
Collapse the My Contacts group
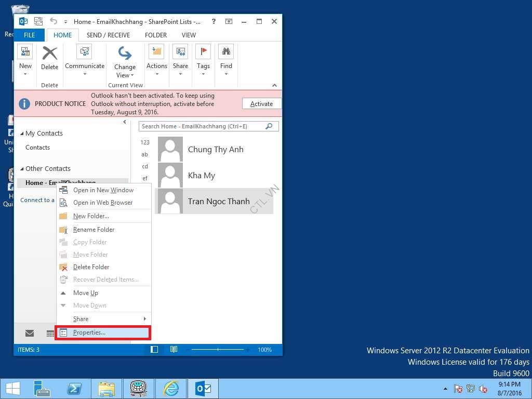click(22, 134)
